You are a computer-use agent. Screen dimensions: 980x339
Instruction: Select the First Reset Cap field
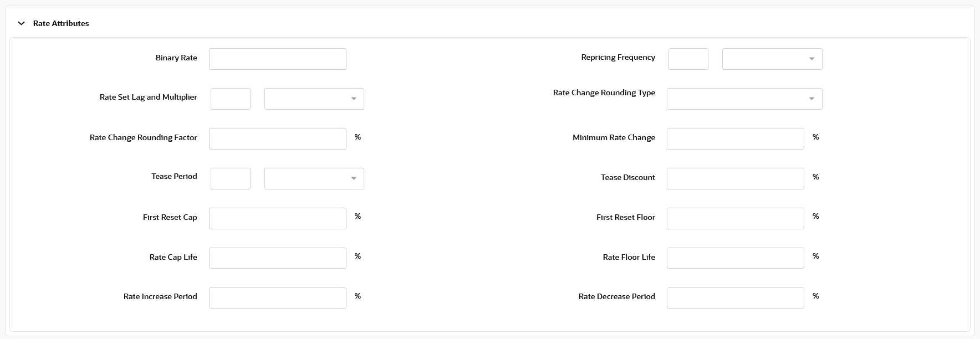tap(277, 219)
